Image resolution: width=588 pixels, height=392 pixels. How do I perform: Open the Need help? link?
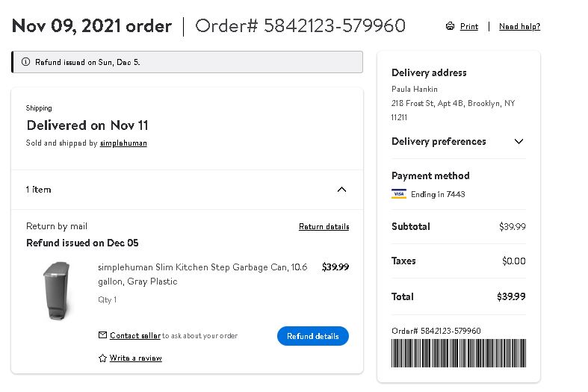tap(519, 26)
